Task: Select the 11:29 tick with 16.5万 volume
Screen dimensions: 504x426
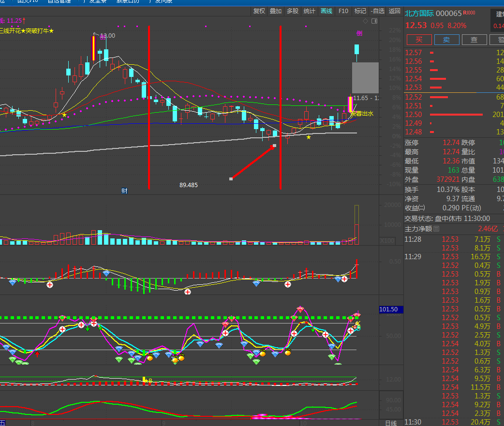Action: coord(454,257)
